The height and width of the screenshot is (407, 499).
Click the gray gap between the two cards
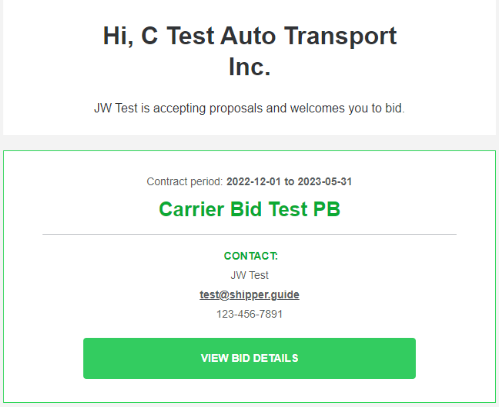click(x=249, y=143)
